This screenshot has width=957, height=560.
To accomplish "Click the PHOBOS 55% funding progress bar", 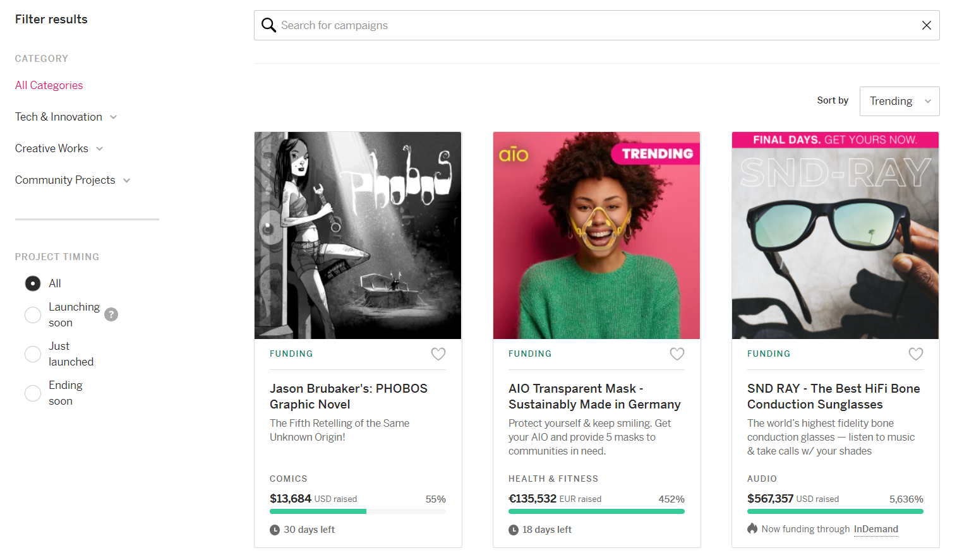I will [358, 511].
